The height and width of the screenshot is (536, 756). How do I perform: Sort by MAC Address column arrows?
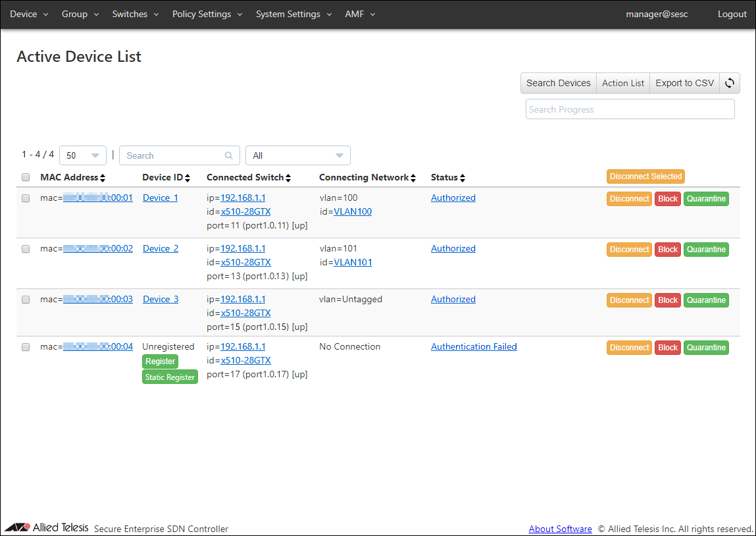pos(103,178)
